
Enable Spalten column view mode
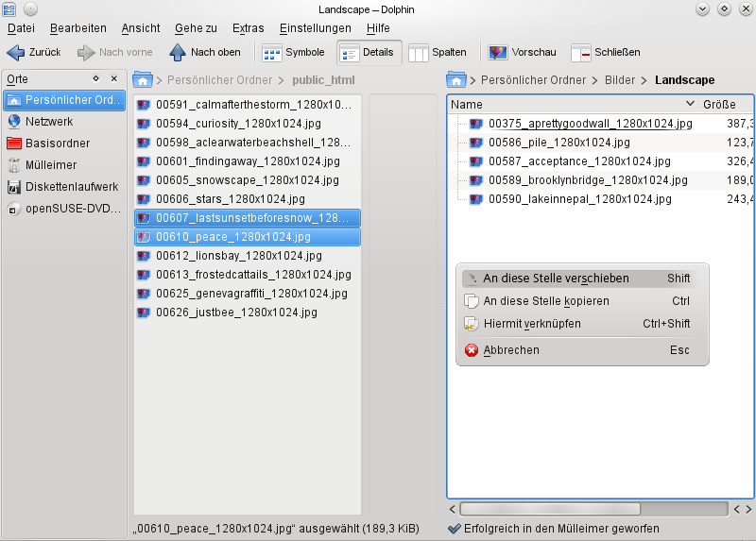point(438,53)
